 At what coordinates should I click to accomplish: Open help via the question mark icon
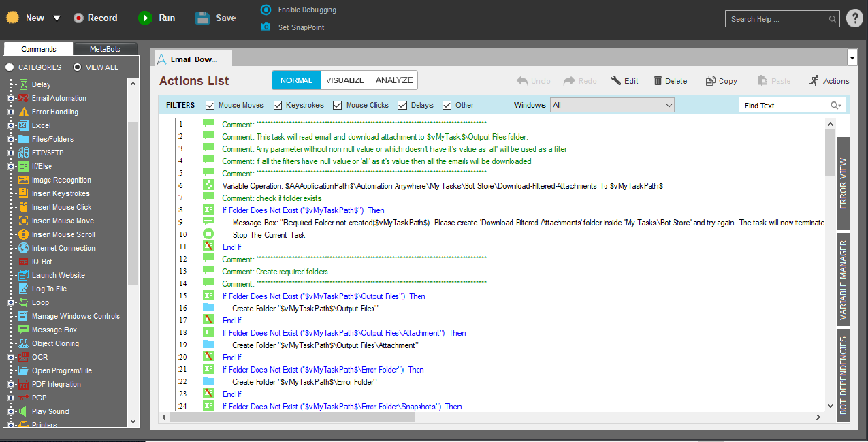tap(854, 18)
